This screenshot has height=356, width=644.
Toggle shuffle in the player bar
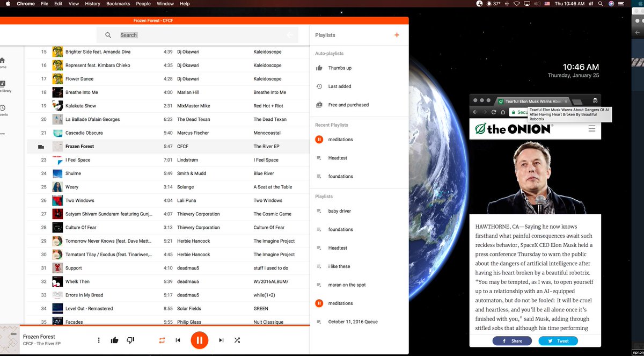[237, 340]
